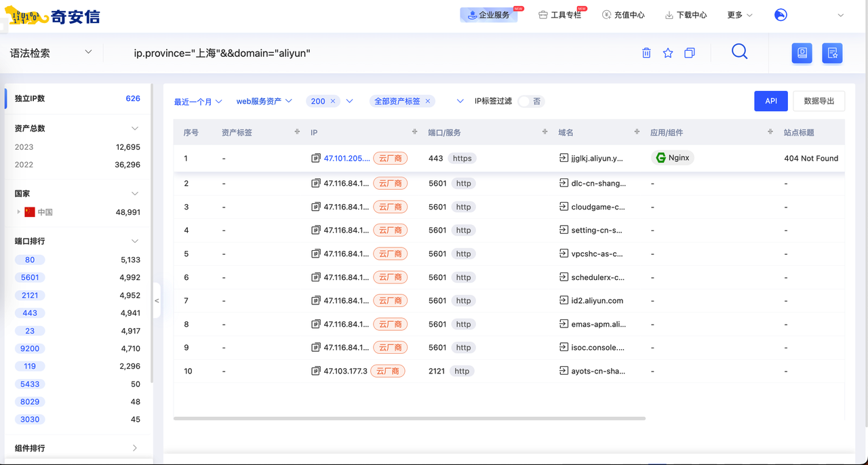Click the Nginx component badge
Screen dimensions: 868x465
[x=673, y=158]
